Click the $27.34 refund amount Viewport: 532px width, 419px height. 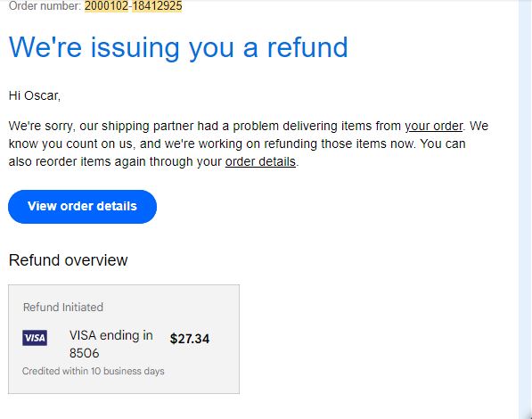190,339
